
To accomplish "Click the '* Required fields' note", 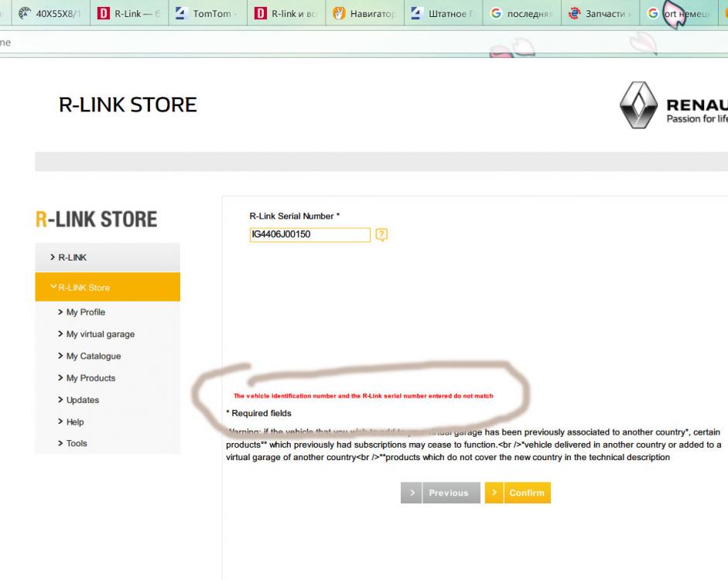I will pyautogui.click(x=258, y=414).
